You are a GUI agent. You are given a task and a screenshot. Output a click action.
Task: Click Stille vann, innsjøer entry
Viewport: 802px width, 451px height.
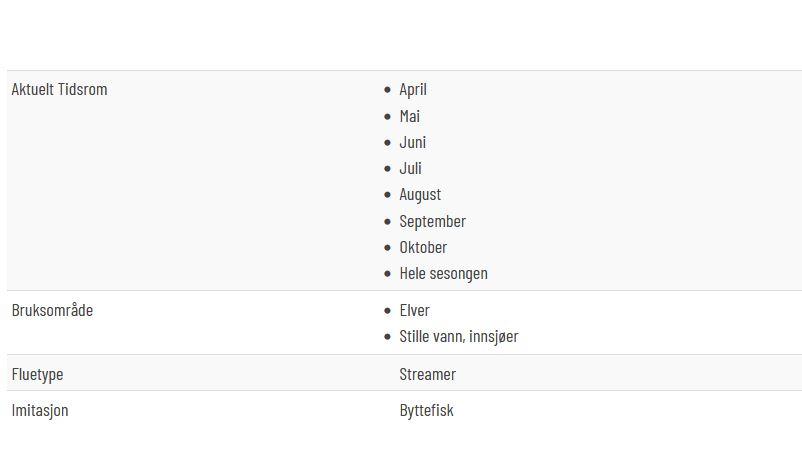(x=459, y=336)
